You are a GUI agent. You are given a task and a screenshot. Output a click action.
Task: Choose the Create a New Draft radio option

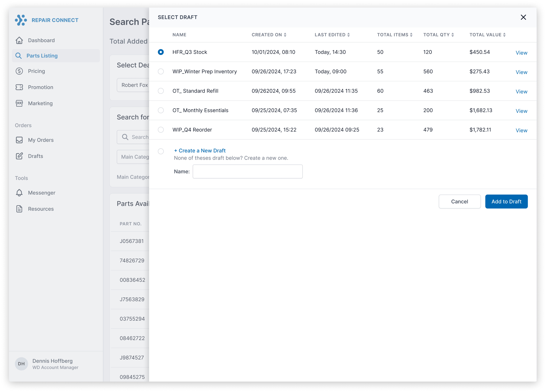click(161, 151)
